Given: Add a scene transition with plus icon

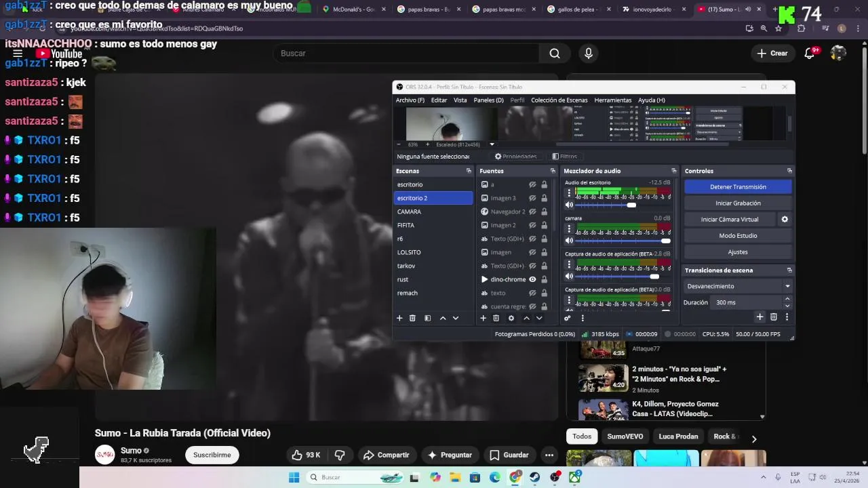Looking at the screenshot, I should tap(759, 317).
